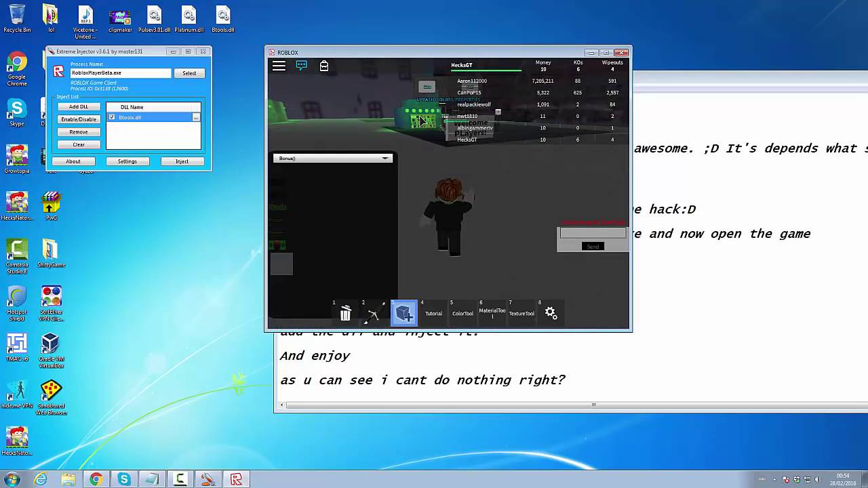Select Recycle Bin desktop icon
This screenshot has height=488, width=868.
click(17, 18)
